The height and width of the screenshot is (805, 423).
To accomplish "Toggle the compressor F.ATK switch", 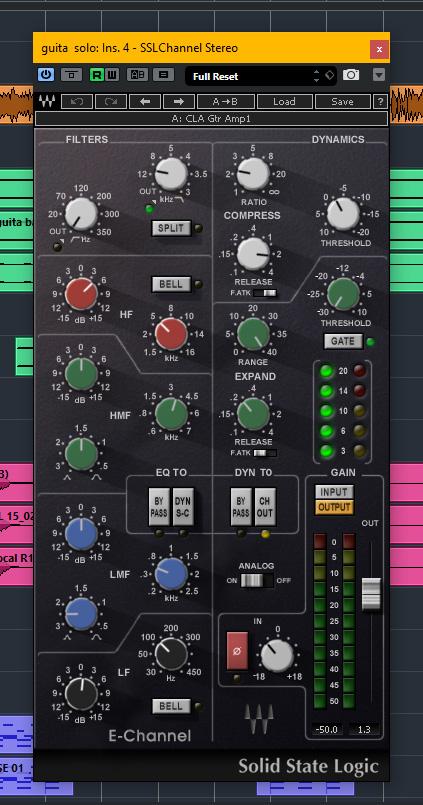I will coord(265,293).
